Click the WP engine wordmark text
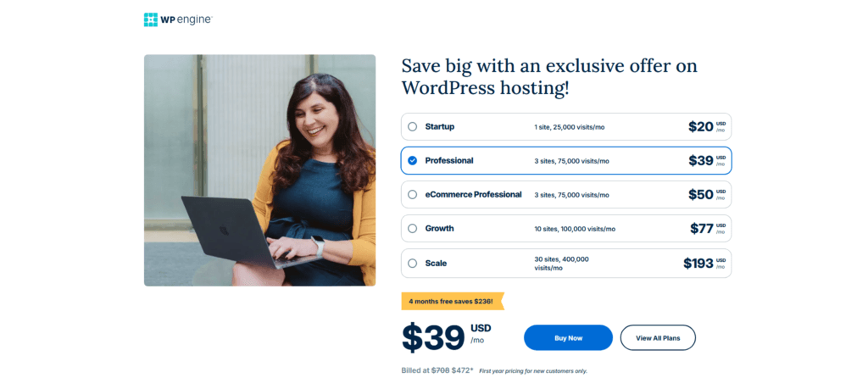 click(186, 20)
